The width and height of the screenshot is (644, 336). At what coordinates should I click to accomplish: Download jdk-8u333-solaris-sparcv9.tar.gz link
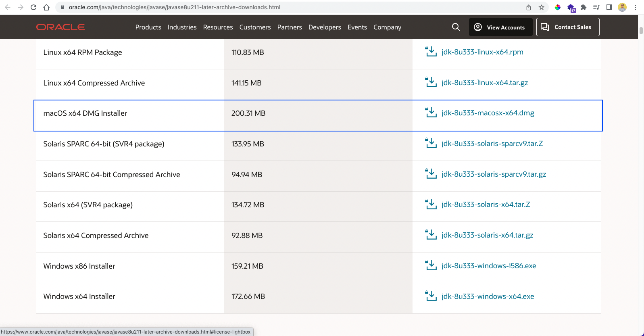tap(494, 174)
